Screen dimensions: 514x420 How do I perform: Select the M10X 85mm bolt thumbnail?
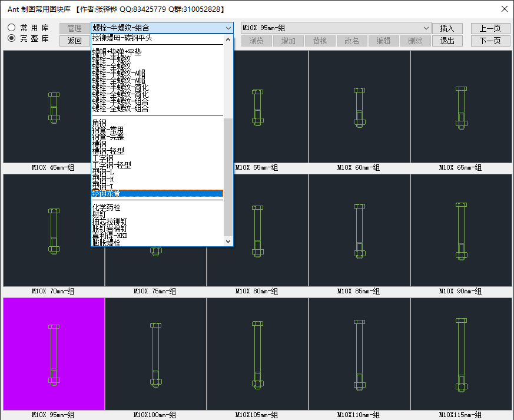point(359,230)
